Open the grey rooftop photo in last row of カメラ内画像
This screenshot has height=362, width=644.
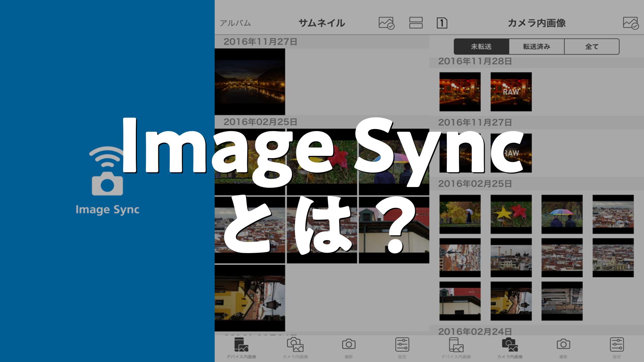point(562,301)
